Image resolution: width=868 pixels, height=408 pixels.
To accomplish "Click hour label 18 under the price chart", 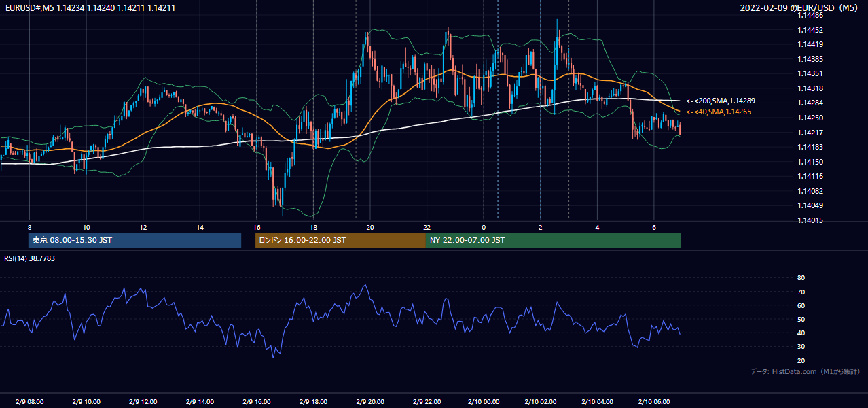I will click(x=313, y=227).
